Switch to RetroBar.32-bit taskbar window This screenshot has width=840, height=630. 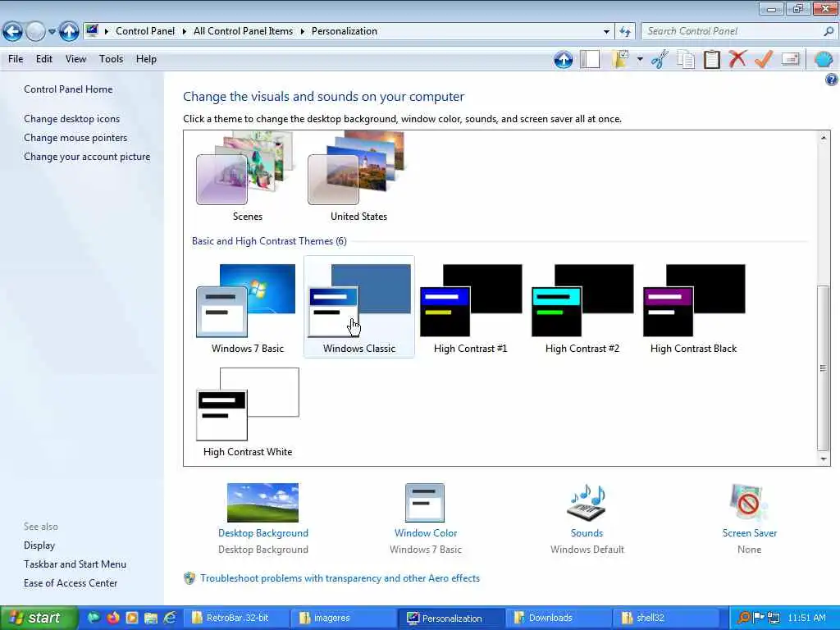pos(236,618)
